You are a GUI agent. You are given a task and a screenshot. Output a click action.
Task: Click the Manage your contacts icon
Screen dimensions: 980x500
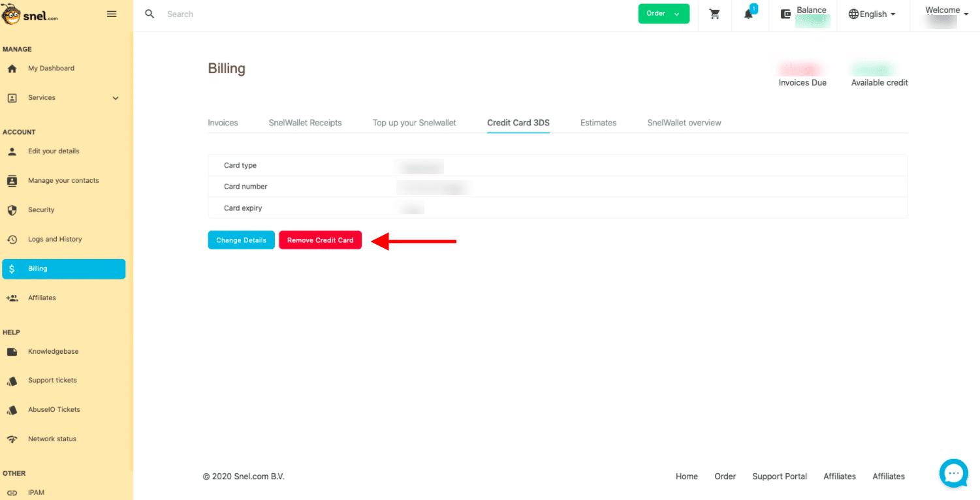12,181
